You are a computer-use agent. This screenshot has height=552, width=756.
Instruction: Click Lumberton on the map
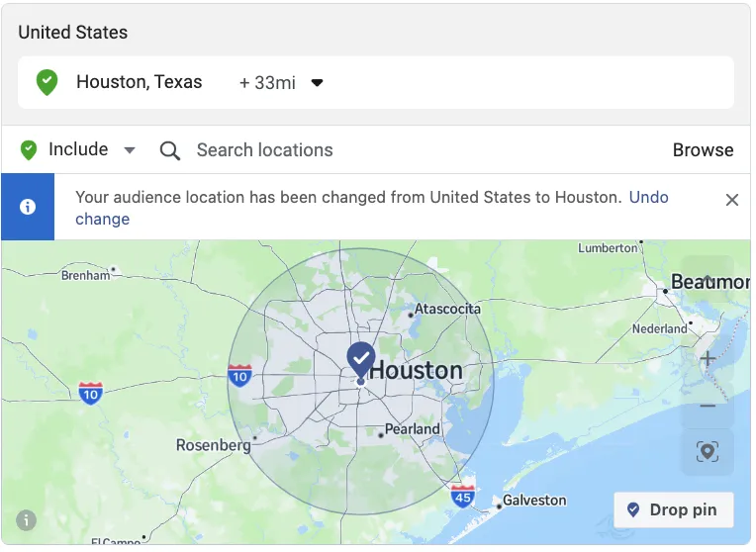[x=608, y=248]
